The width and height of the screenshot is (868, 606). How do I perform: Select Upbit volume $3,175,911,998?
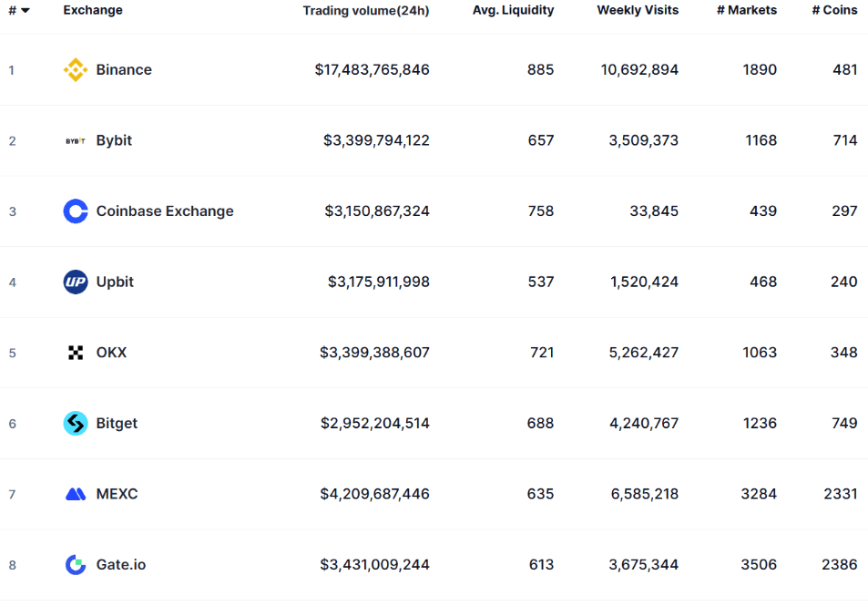379,282
